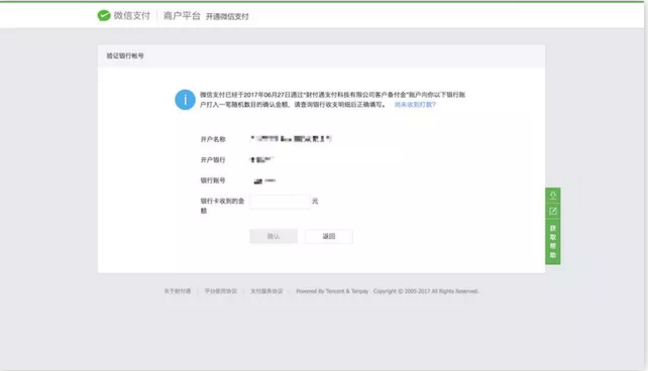Click the blue information circle icon
Image resolution: width=648 pixels, height=371 pixels.
tap(185, 100)
